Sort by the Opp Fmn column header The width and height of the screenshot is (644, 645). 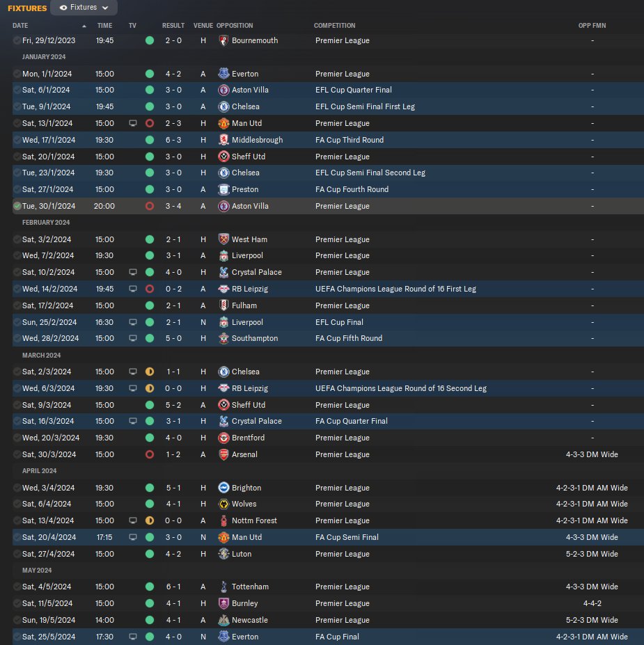pyautogui.click(x=592, y=26)
